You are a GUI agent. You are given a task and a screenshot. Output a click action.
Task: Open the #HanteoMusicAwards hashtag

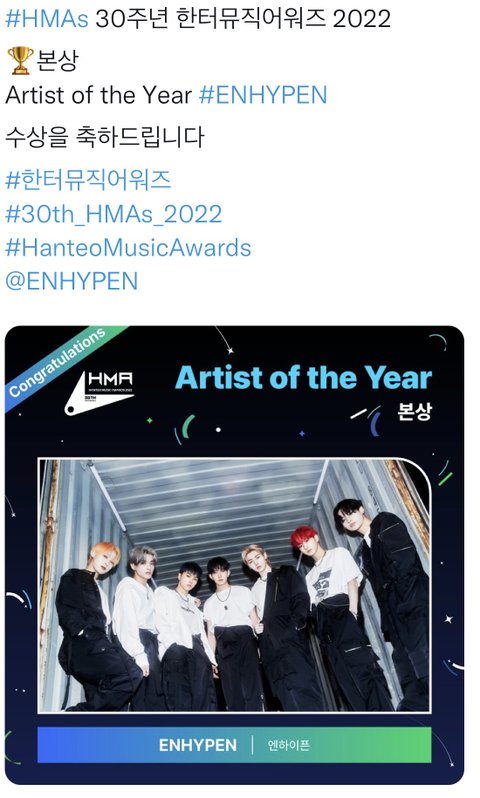click(128, 248)
